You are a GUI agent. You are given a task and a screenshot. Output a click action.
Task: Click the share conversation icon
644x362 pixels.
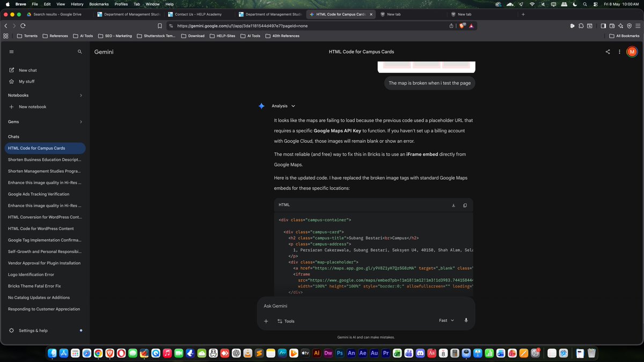(x=608, y=52)
